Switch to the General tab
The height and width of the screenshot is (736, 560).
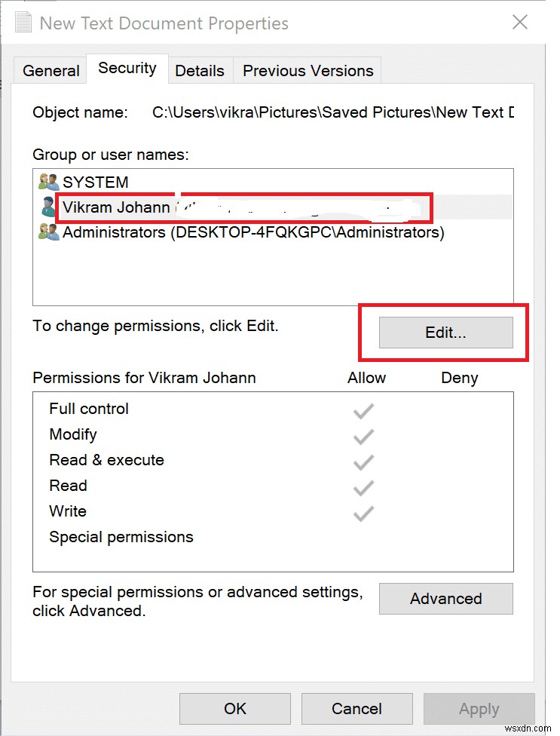(x=51, y=71)
